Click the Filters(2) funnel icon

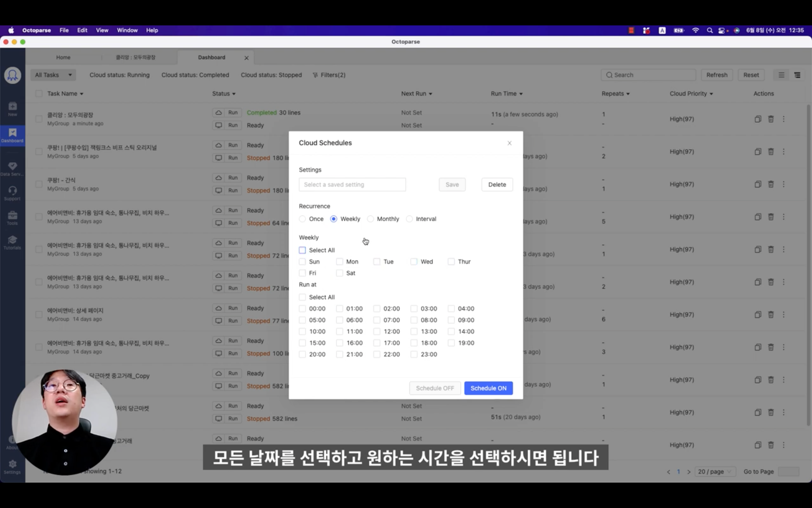click(315, 75)
